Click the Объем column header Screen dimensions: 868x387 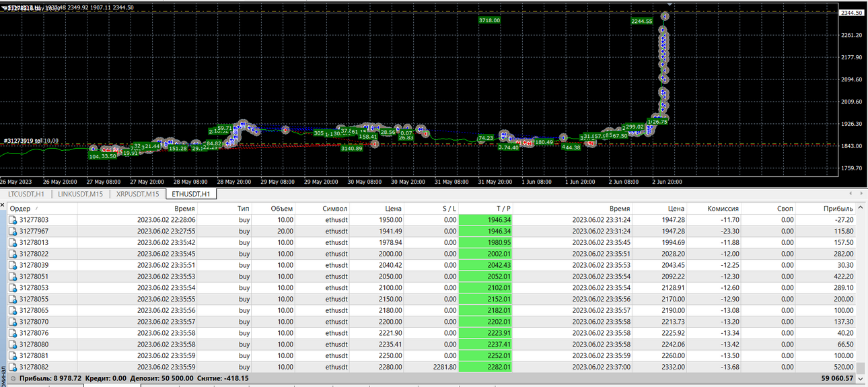pyautogui.click(x=281, y=209)
